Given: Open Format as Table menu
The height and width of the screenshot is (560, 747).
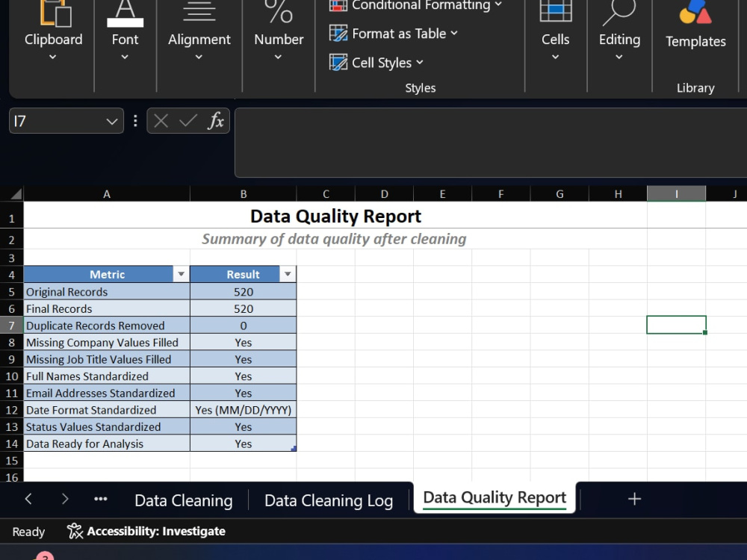Looking at the screenshot, I should click(393, 34).
